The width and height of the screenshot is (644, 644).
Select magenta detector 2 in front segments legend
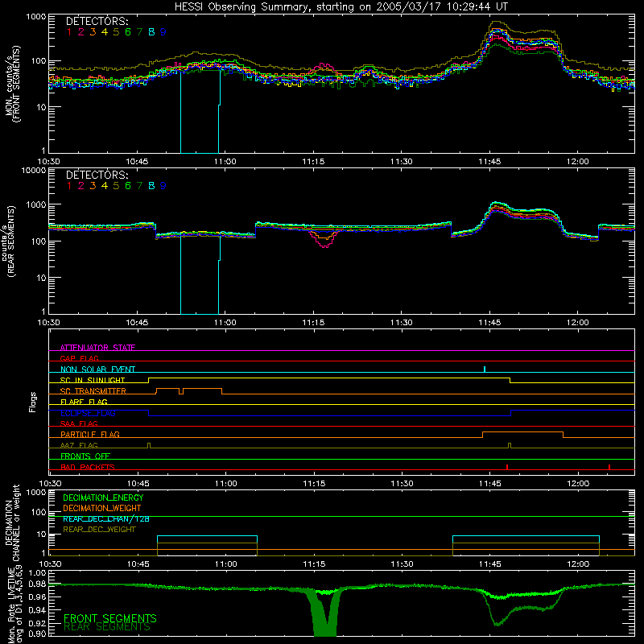point(81,32)
